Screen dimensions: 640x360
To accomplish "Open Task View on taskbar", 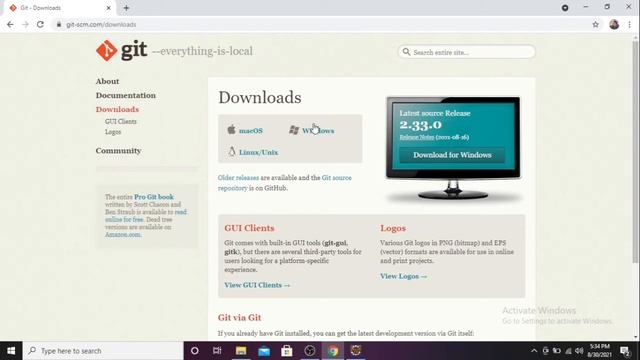I will pyautogui.click(x=217, y=351).
